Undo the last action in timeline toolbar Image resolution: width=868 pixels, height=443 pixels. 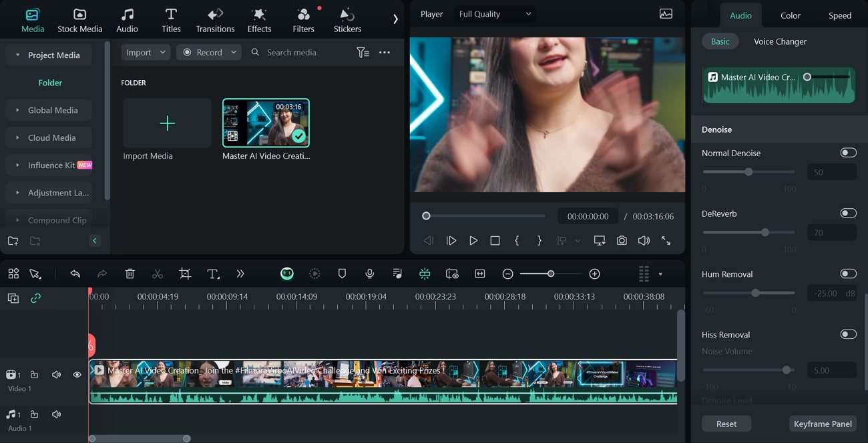[75, 274]
